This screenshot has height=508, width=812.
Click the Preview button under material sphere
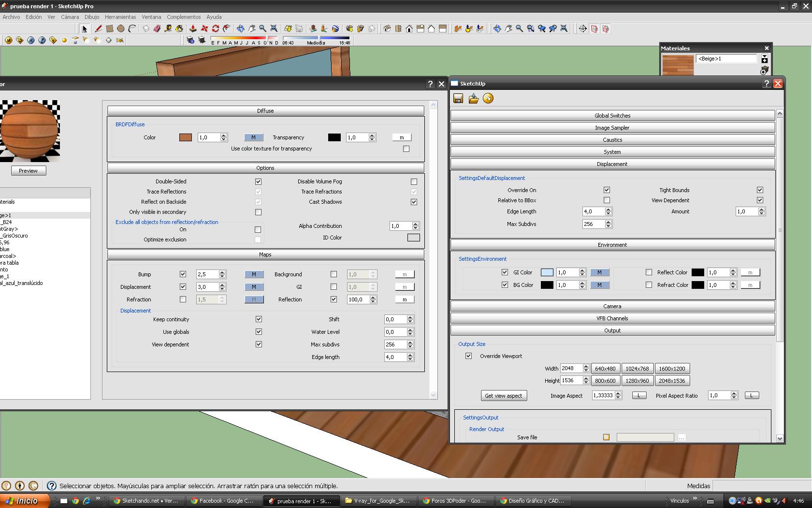pyautogui.click(x=28, y=171)
